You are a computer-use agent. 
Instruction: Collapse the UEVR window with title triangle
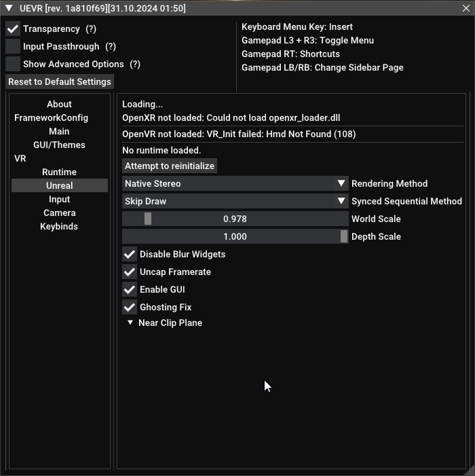click(9, 8)
